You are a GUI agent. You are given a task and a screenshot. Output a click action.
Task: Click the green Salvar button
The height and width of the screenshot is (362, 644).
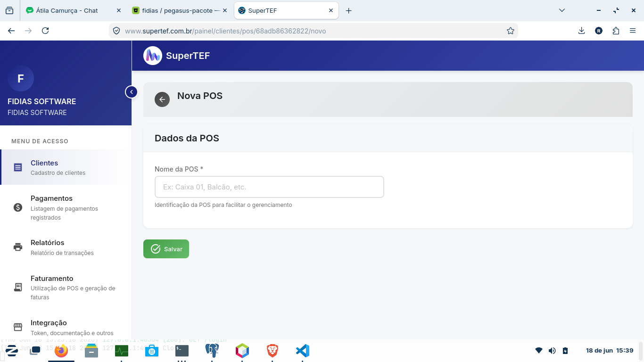click(166, 249)
